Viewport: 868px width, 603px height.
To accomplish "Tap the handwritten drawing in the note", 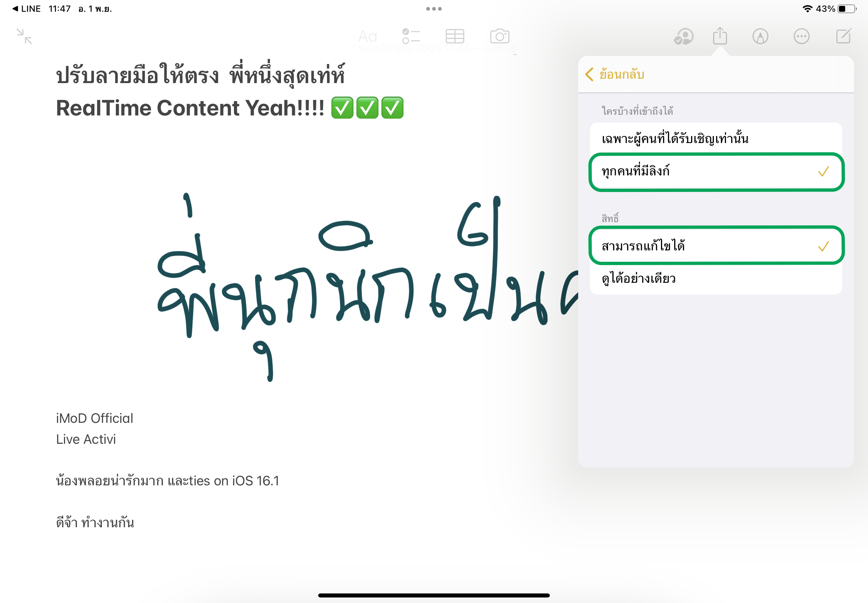I will pos(367,287).
